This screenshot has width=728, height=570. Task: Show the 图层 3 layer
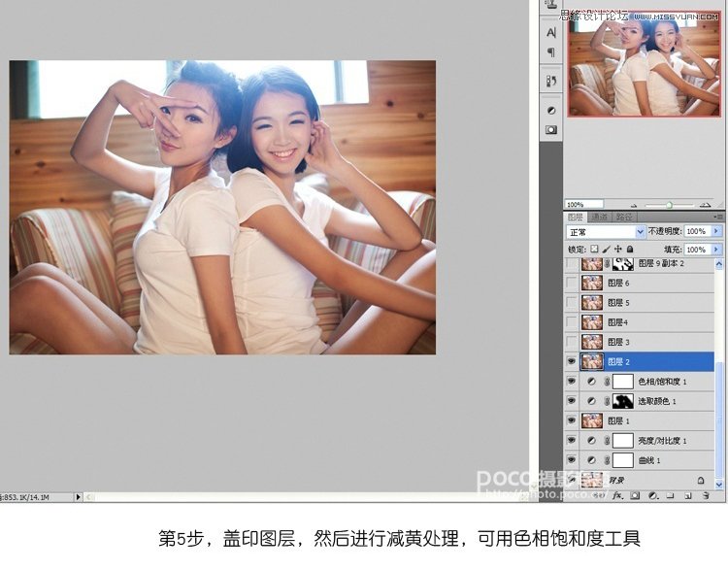point(572,342)
